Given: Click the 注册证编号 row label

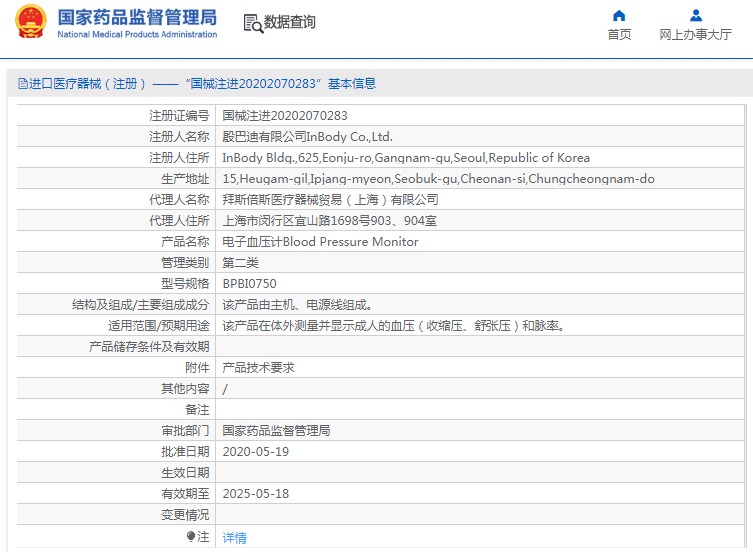Looking at the screenshot, I should [179, 116].
